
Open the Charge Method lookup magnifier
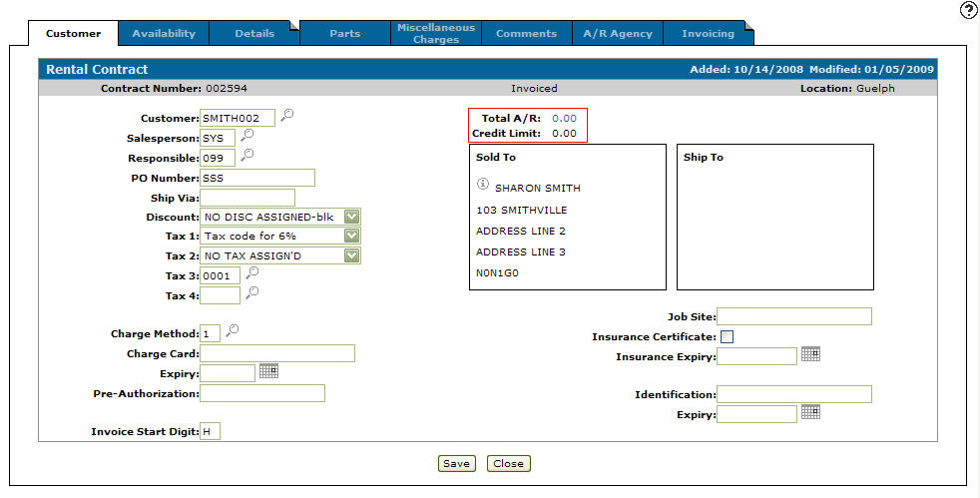tap(233, 330)
